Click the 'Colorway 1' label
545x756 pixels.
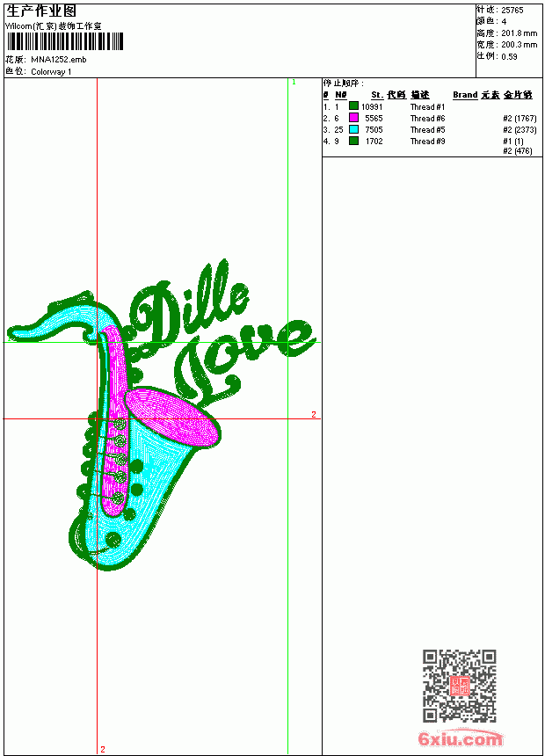[x=51, y=72]
